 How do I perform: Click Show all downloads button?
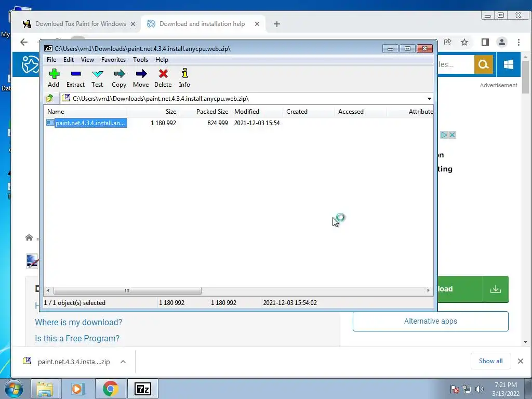(x=490, y=361)
